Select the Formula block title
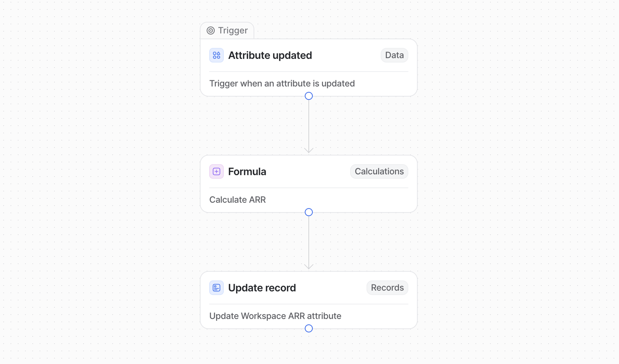The height and width of the screenshot is (364, 619). pos(247,171)
